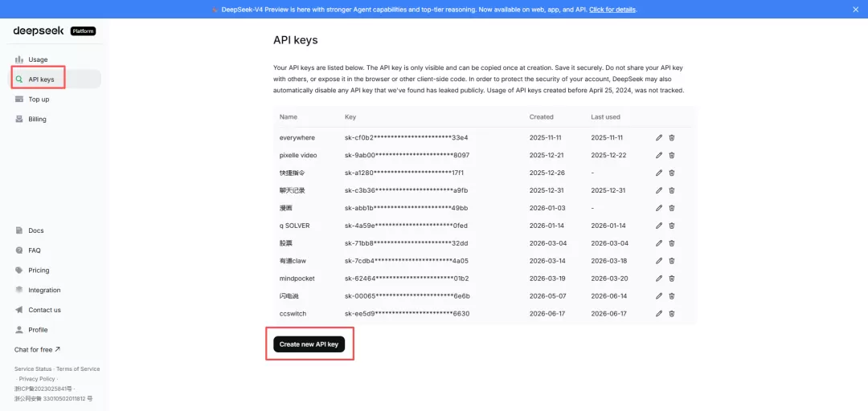868x411 pixels.
Task: Edit the key created 2025-12-26
Action: [659, 173]
